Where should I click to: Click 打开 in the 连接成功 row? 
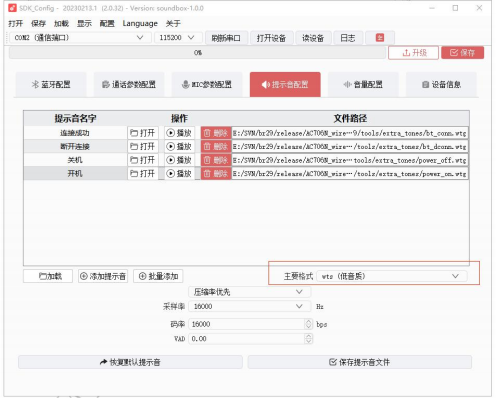pyautogui.click(x=143, y=133)
